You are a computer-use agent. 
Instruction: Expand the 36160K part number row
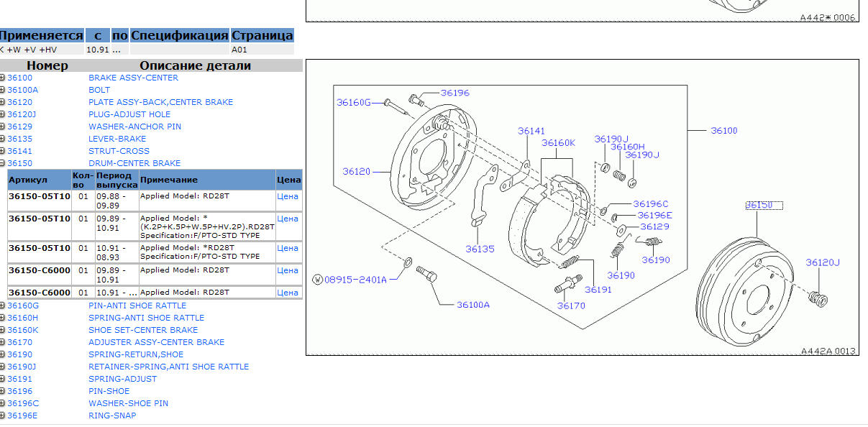3,330
